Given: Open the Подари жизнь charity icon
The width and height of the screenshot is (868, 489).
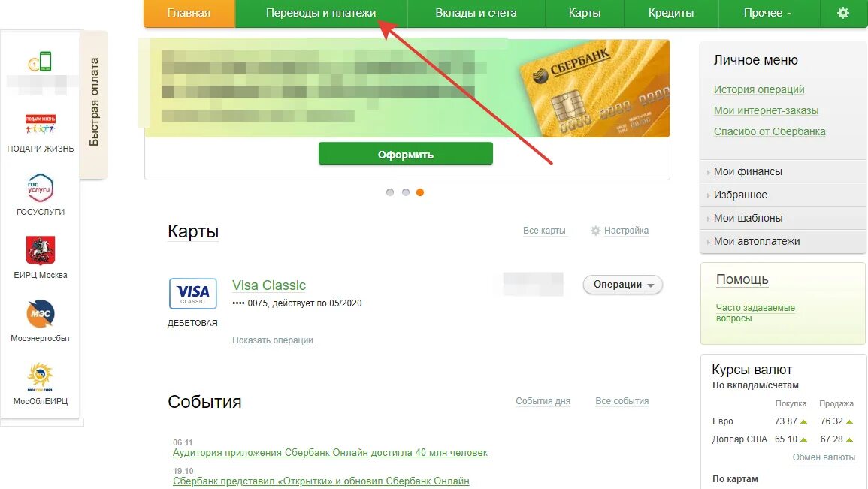Looking at the screenshot, I should coord(41,125).
